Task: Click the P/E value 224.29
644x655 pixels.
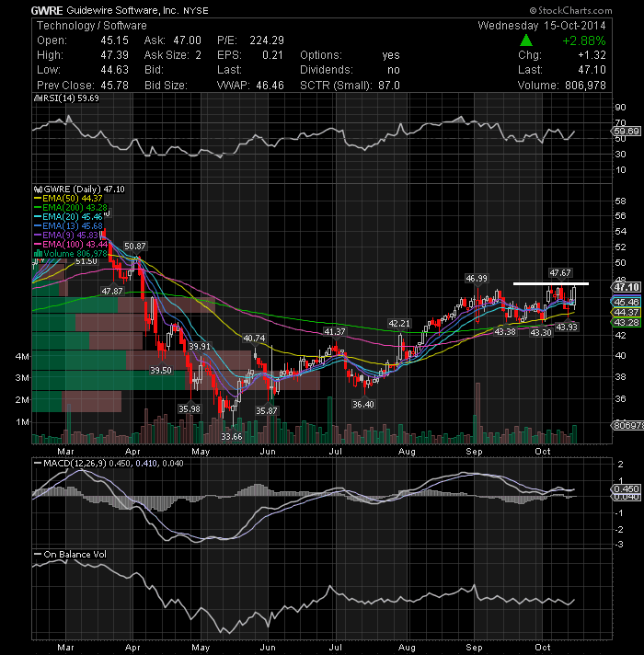Action: [x=267, y=40]
